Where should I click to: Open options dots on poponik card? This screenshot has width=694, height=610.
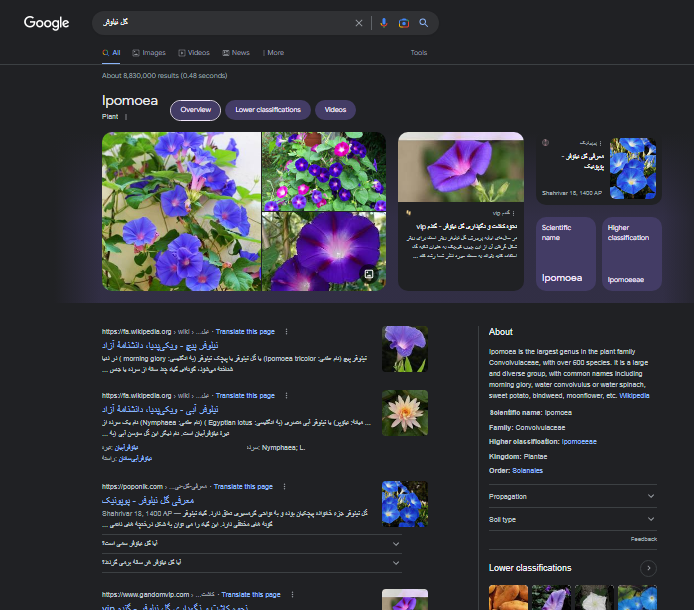pyautogui.click(x=600, y=143)
